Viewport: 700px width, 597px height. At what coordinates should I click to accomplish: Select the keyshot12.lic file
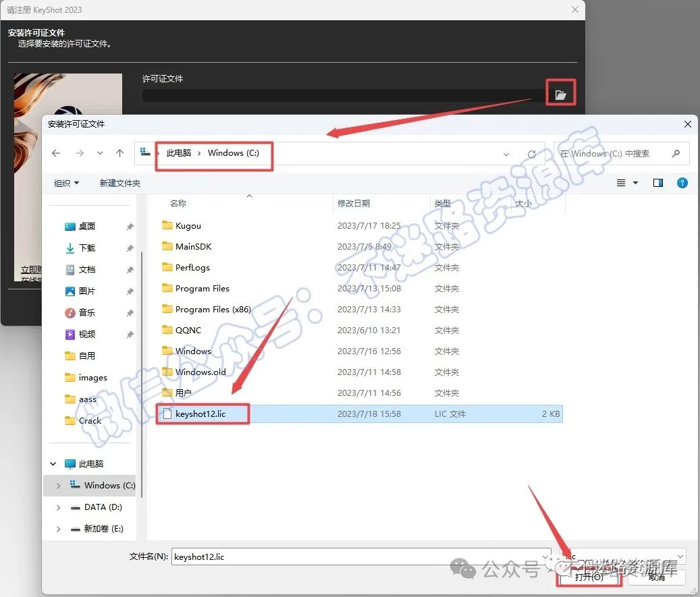359,414
